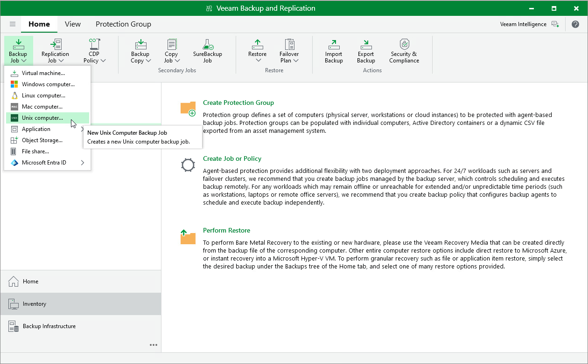Expand the Restore dropdown in ribbon
Viewport: 588px width, 364px height.
coord(258,51)
